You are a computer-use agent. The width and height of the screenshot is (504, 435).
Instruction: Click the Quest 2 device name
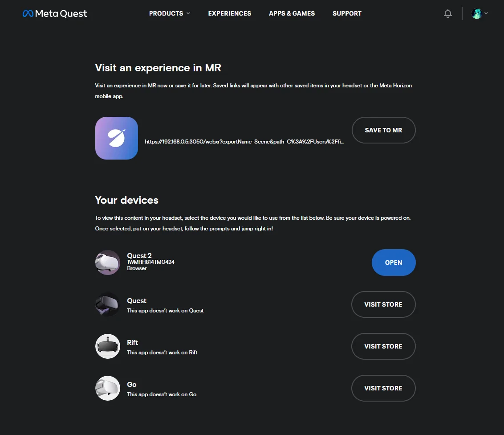(139, 255)
